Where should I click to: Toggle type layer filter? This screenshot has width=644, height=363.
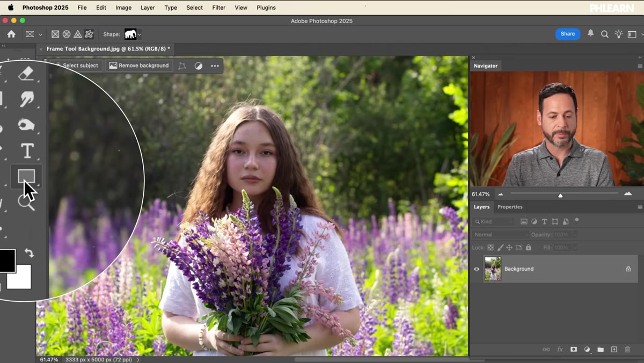(544, 222)
